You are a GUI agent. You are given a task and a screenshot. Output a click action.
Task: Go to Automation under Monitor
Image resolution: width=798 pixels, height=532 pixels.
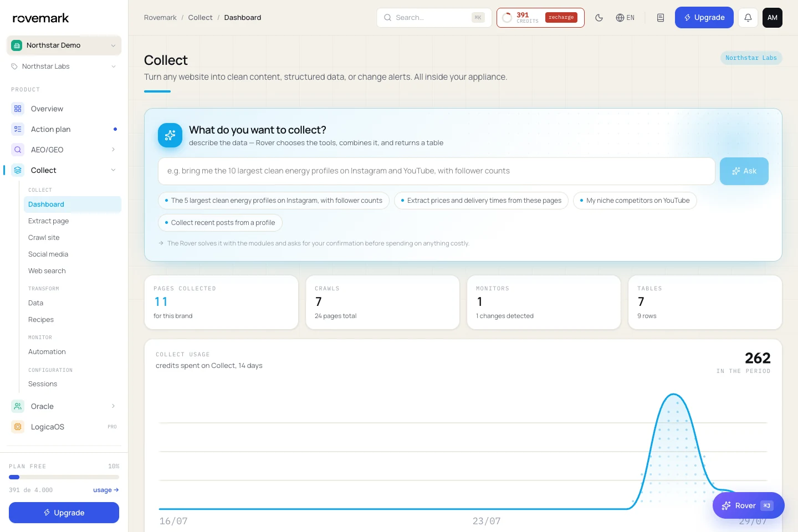(x=73, y=352)
